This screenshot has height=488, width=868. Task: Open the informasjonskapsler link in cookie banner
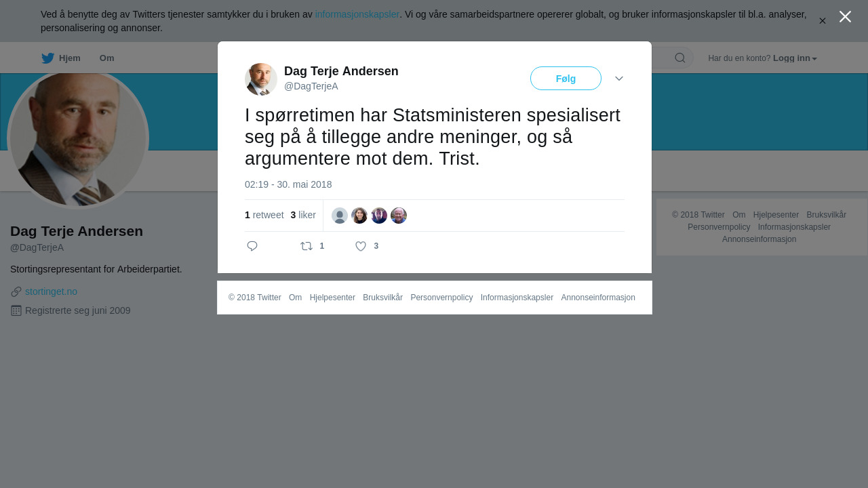[357, 14]
